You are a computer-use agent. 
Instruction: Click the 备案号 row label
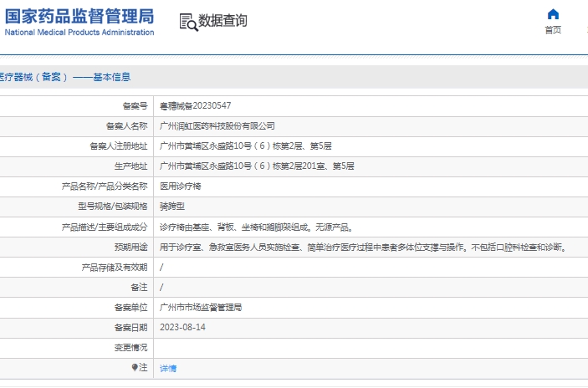point(135,106)
